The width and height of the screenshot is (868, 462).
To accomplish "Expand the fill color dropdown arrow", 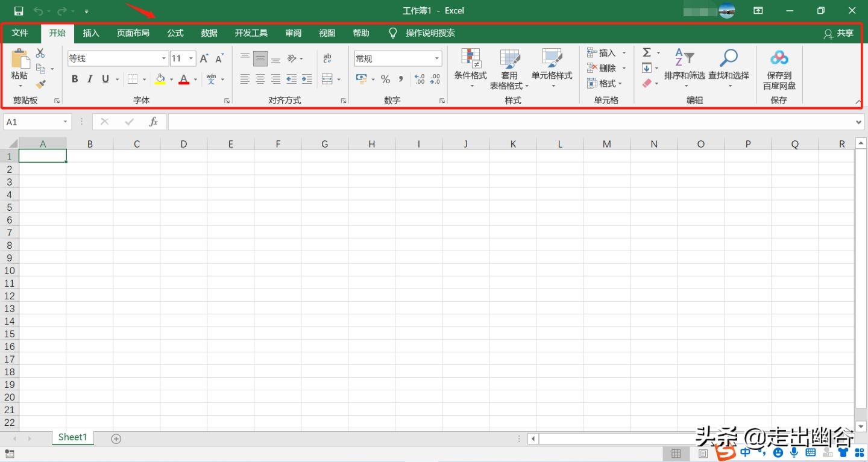I will click(171, 80).
